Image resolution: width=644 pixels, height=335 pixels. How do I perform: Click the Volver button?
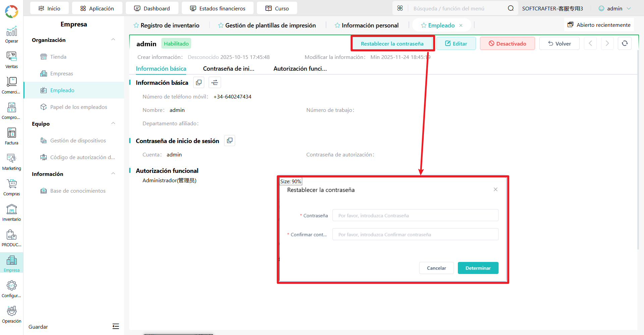(559, 44)
